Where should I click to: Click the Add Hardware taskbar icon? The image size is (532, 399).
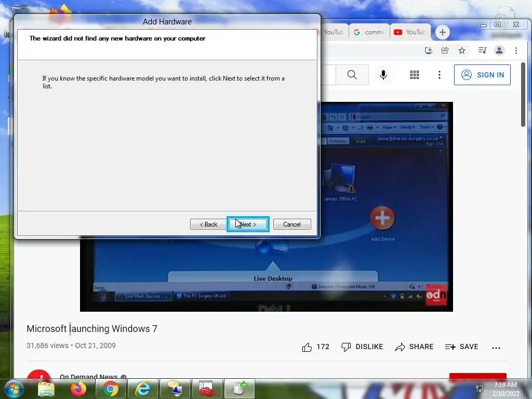click(x=239, y=389)
